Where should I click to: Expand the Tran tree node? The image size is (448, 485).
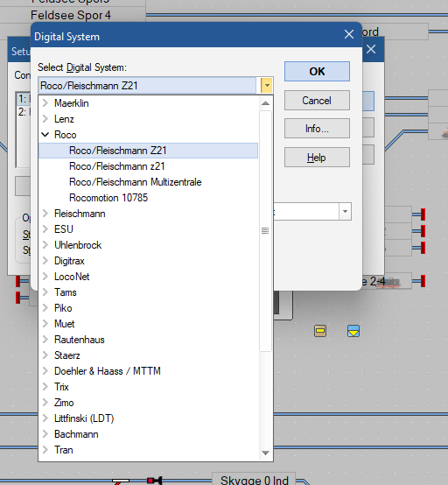45,450
